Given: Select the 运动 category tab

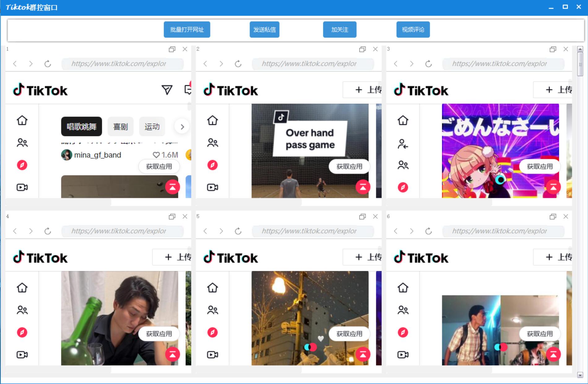Looking at the screenshot, I should point(152,126).
